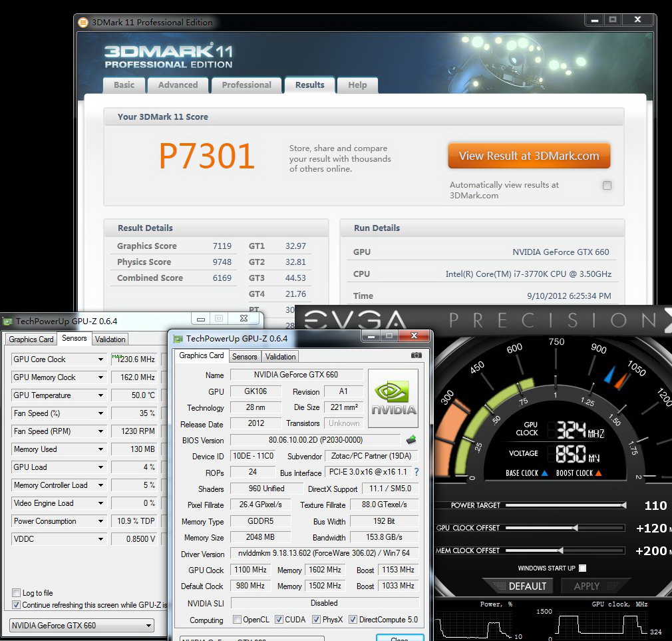Image resolution: width=672 pixels, height=641 pixels.
Task: Click the P7301 score text
Action: coord(206,156)
